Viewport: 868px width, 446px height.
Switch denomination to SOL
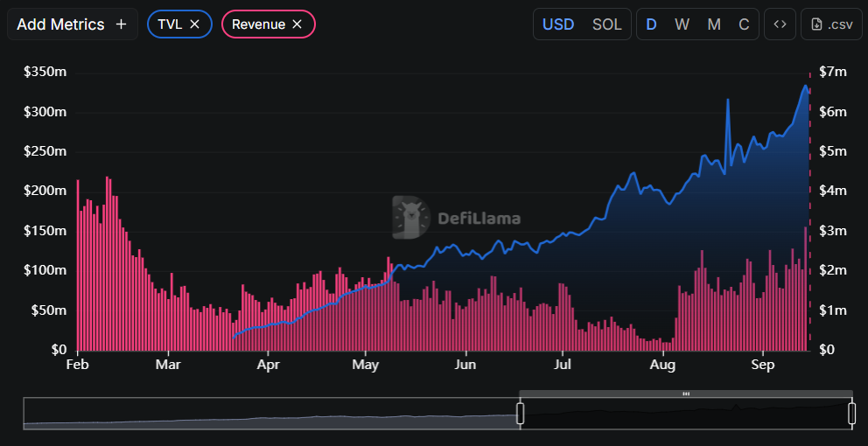click(x=607, y=24)
